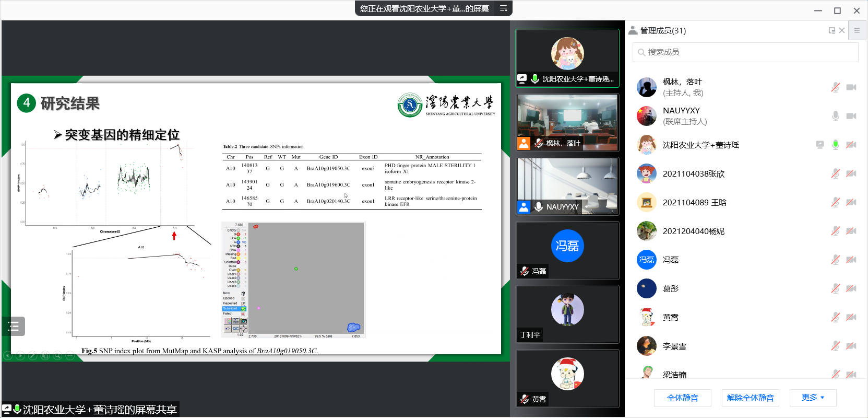Unmute microphone for 2021104038张欣

[x=835, y=173]
